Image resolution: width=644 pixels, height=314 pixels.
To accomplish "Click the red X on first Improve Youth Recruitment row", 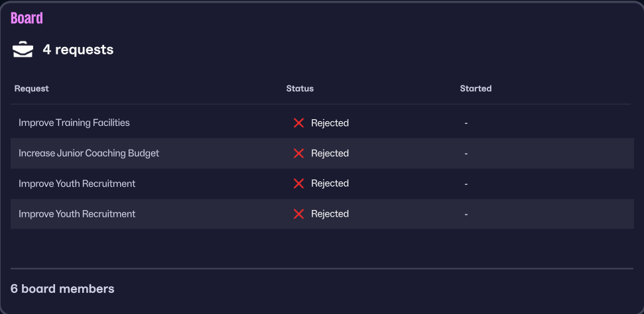I will tap(298, 183).
